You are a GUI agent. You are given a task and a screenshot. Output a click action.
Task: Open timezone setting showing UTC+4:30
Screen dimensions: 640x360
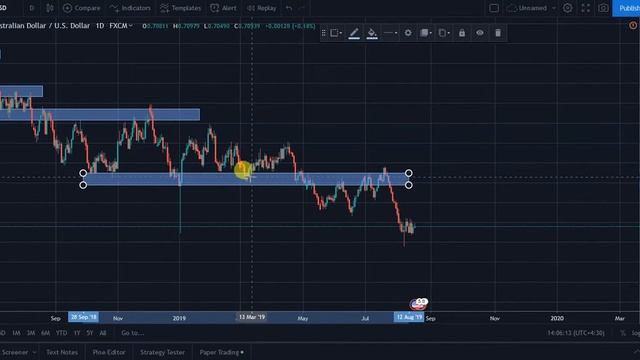click(576, 333)
